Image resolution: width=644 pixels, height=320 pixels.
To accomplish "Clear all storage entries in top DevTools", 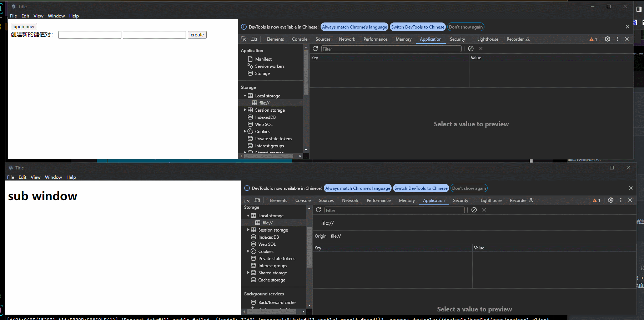I will pos(471,49).
